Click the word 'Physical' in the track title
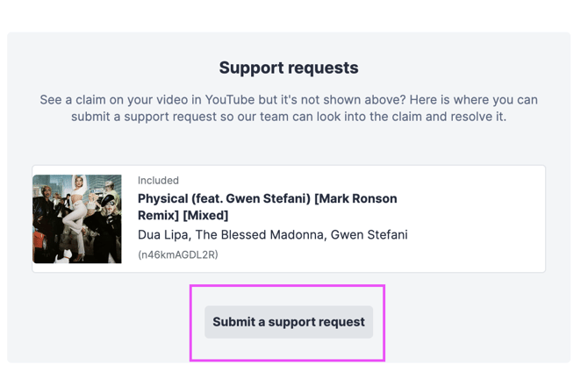The height and width of the screenshot is (372, 588). coord(165,198)
